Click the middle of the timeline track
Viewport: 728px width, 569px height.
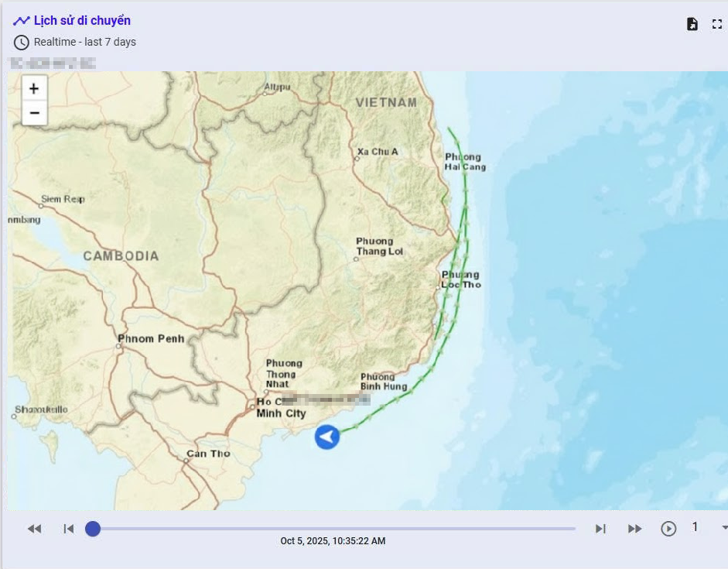pos(333,529)
